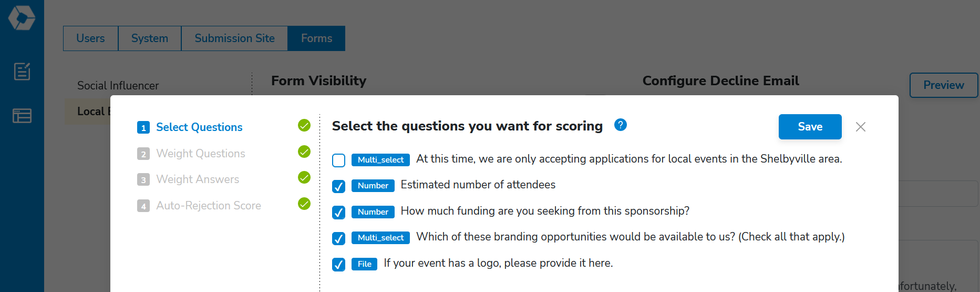
Task: Uncheck Estimated number of attendees
Action: 339,186
